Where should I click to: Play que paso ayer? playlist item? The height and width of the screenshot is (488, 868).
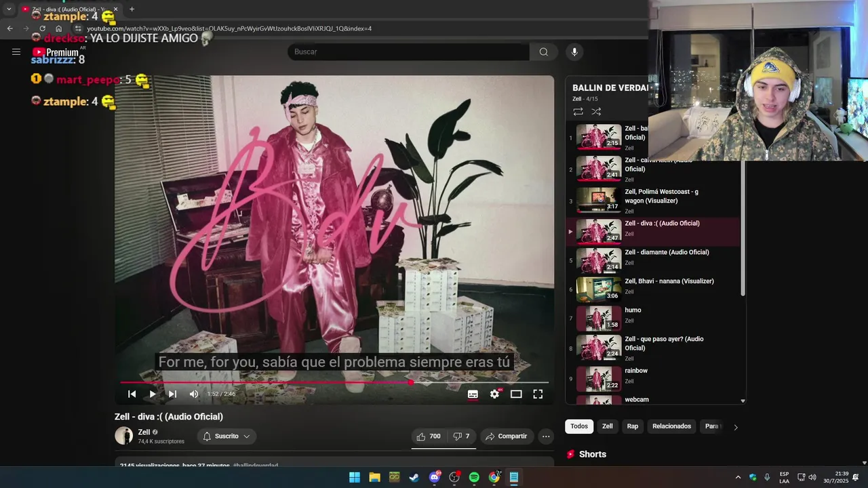coord(653,348)
